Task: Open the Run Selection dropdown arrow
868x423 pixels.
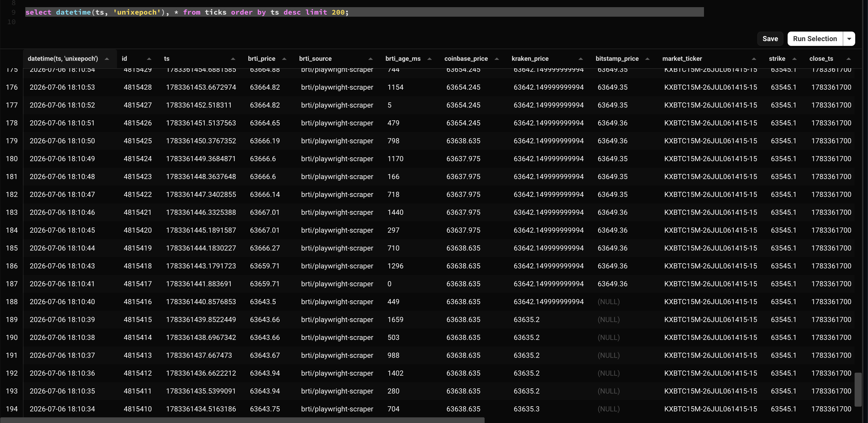Action: click(849, 39)
